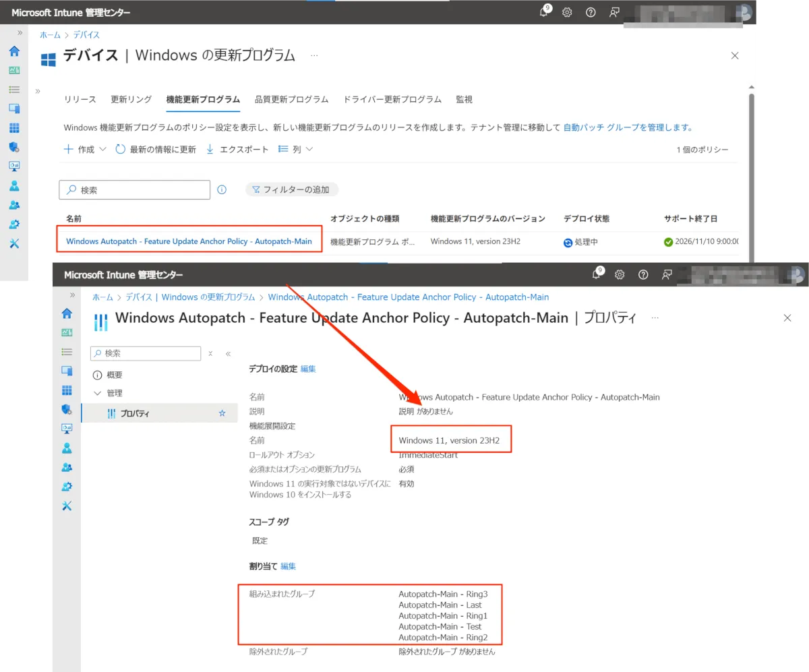
Task: Click the サポート終了日 column header
Action: [x=690, y=219]
